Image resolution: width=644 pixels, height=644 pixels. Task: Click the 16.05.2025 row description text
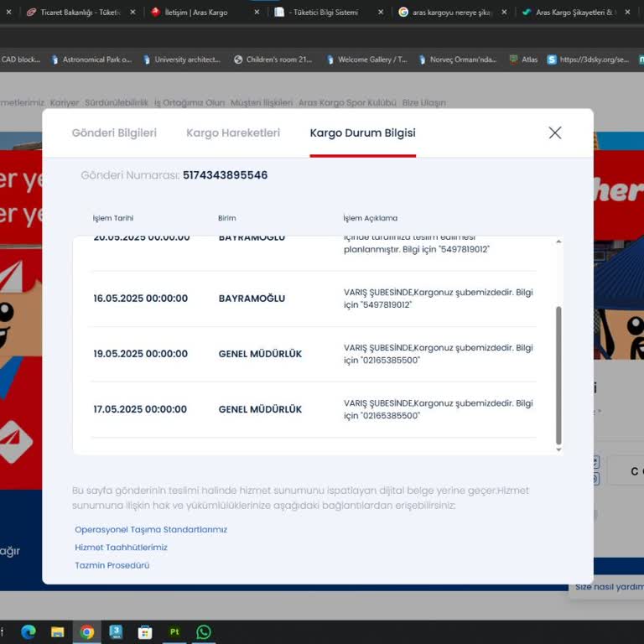click(439, 299)
